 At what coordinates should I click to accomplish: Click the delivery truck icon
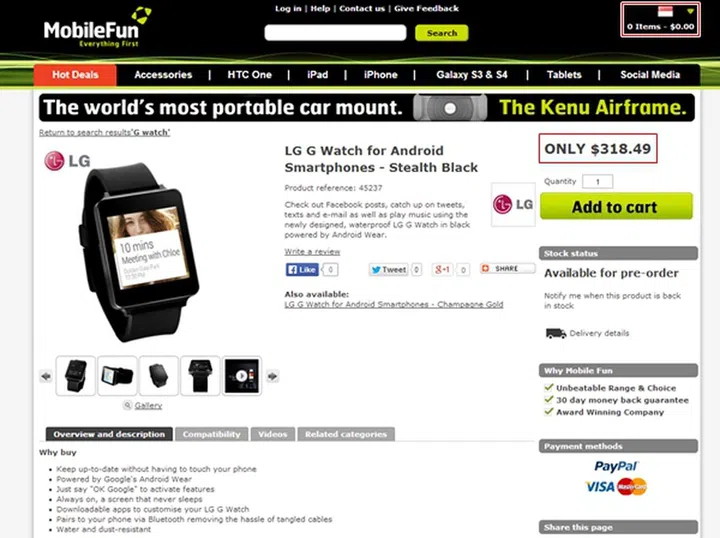click(x=556, y=333)
